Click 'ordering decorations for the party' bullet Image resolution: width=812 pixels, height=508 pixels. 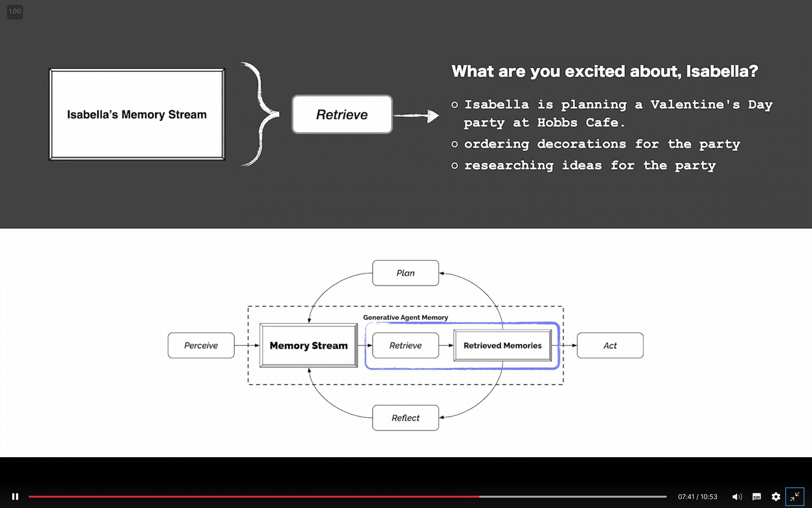pos(596,144)
